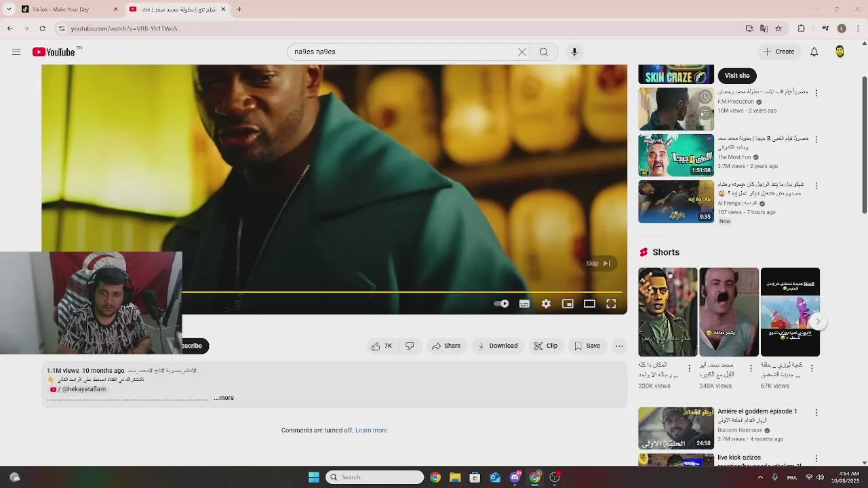Open Bassem Hamraoui channel name
The image size is (868, 488).
(x=740, y=430)
